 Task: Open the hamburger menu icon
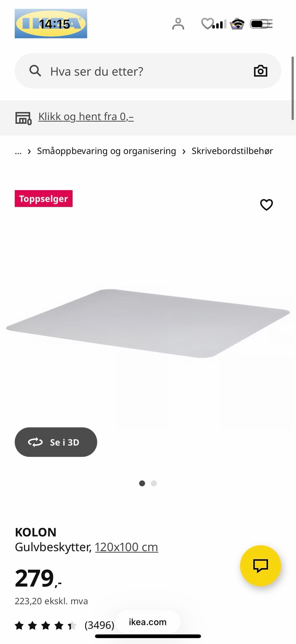tap(267, 24)
